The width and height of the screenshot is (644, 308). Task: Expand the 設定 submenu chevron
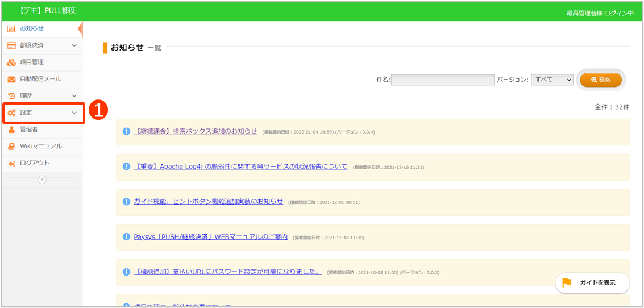coord(74,113)
